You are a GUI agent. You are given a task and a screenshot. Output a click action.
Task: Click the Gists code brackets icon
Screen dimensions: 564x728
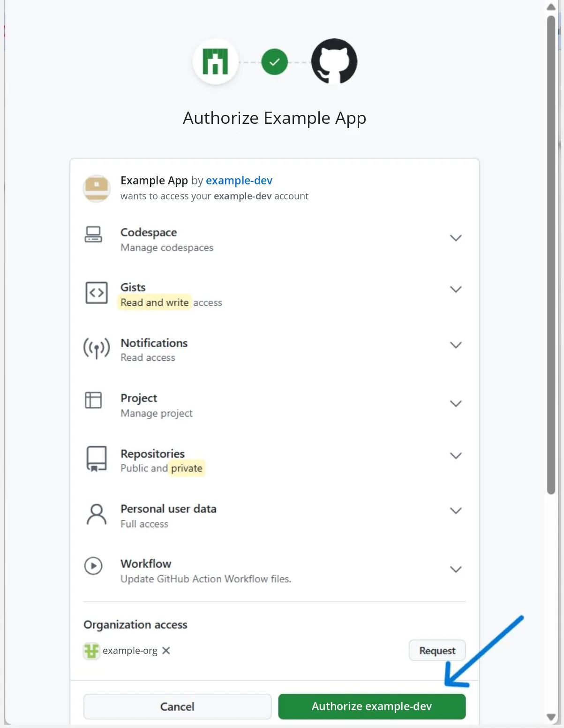click(97, 293)
